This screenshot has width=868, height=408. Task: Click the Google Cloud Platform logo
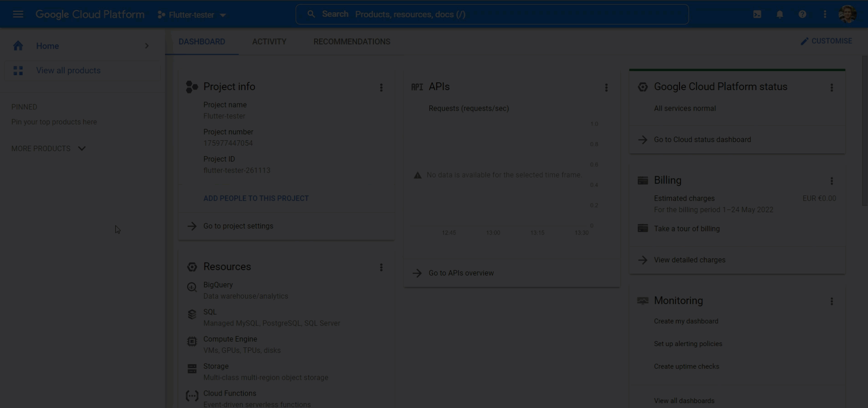(x=90, y=15)
